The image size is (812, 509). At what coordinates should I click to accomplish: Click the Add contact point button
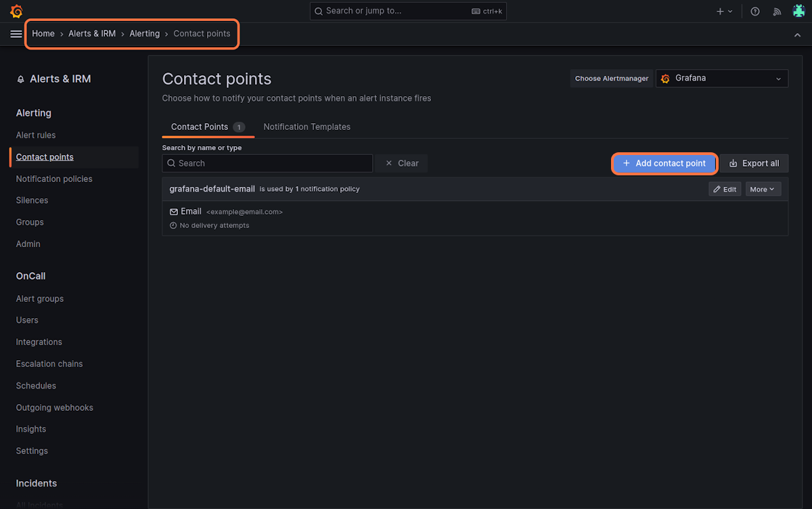[664, 163]
